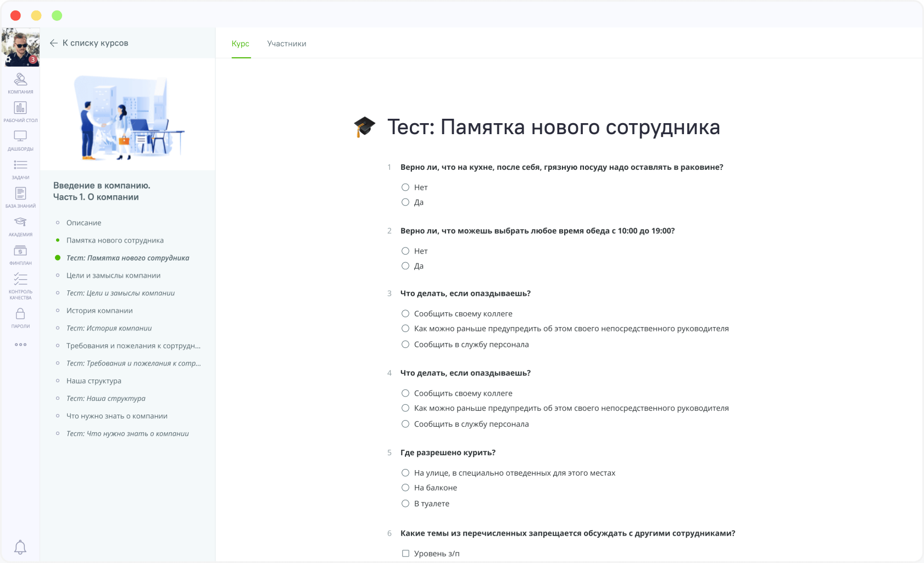Image resolution: width=924 pixels, height=563 pixels.
Task: Open lesson "Цели и замыслы компании"
Action: (x=113, y=275)
